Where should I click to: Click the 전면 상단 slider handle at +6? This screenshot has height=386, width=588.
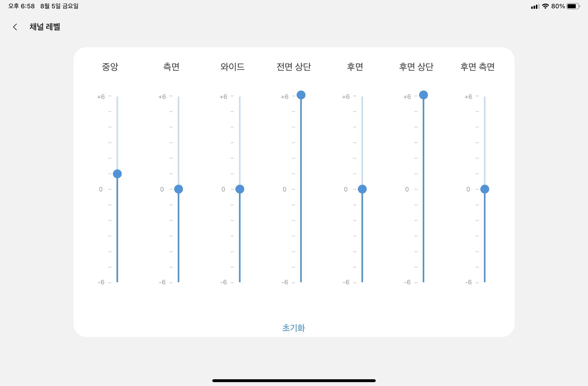(x=301, y=95)
